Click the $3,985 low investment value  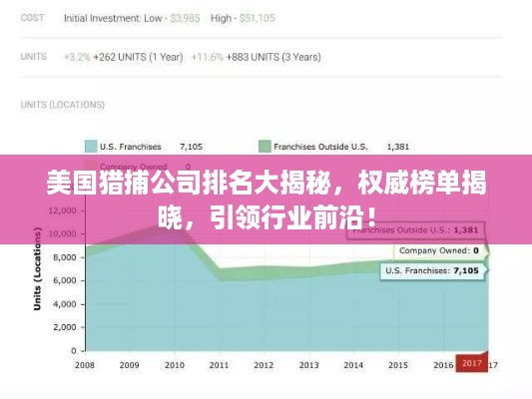pyautogui.click(x=185, y=18)
